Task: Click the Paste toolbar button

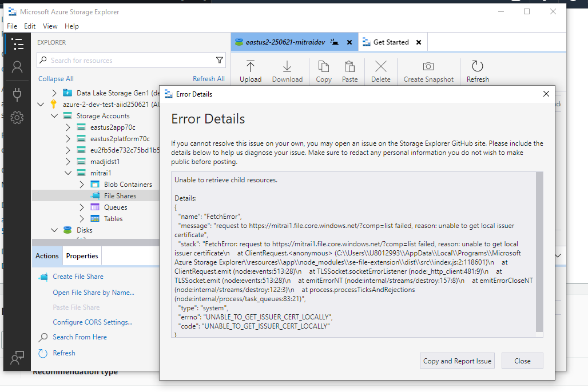Action: click(350, 71)
